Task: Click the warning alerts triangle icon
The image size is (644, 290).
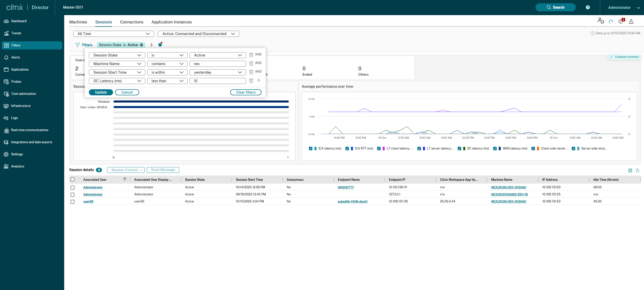Action: [631, 22]
